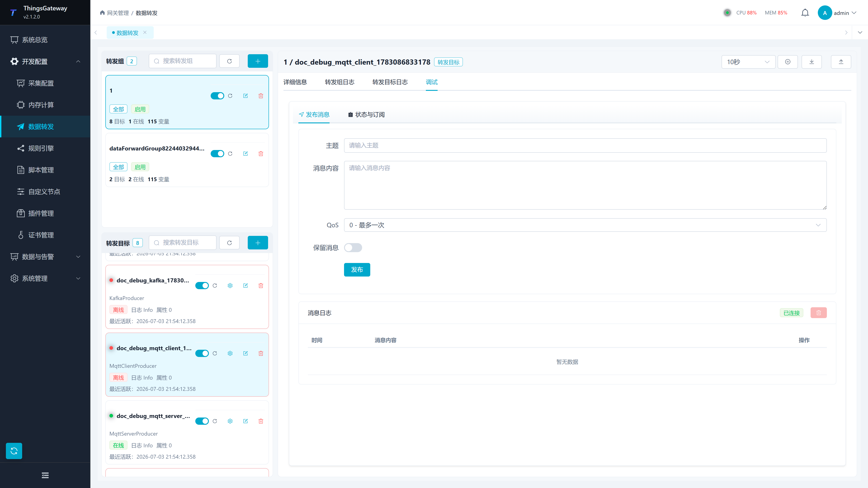The height and width of the screenshot is (488, 868).
Task: Restart forwarding group 1
Action: pyautogui.click(x=230, y=96)
